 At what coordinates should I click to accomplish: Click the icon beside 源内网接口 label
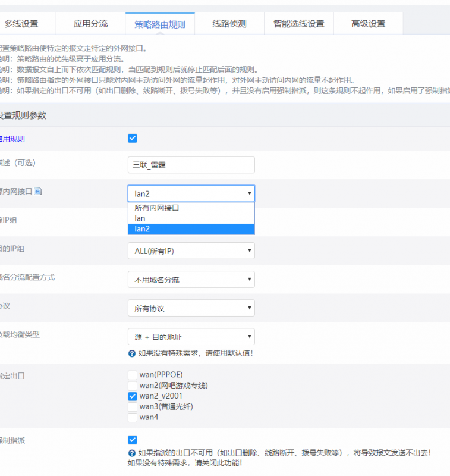[x=37, y=192]
